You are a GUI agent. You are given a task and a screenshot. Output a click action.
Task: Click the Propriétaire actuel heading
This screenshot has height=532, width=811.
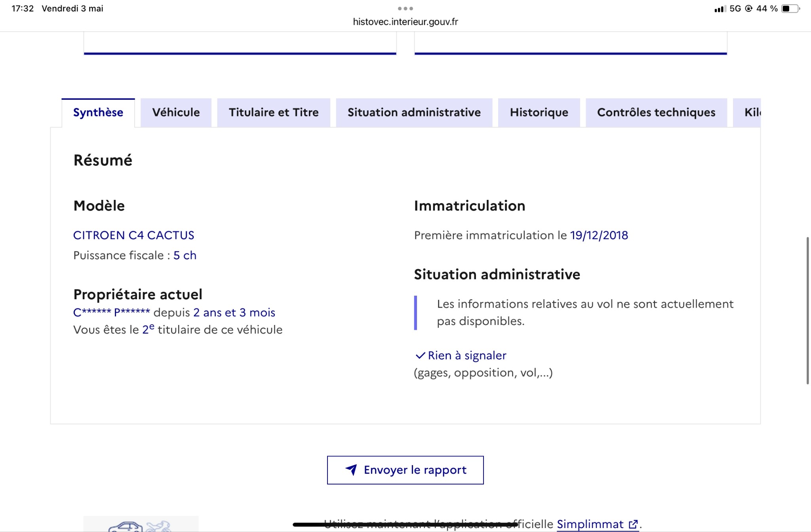(x=138, y=294)
